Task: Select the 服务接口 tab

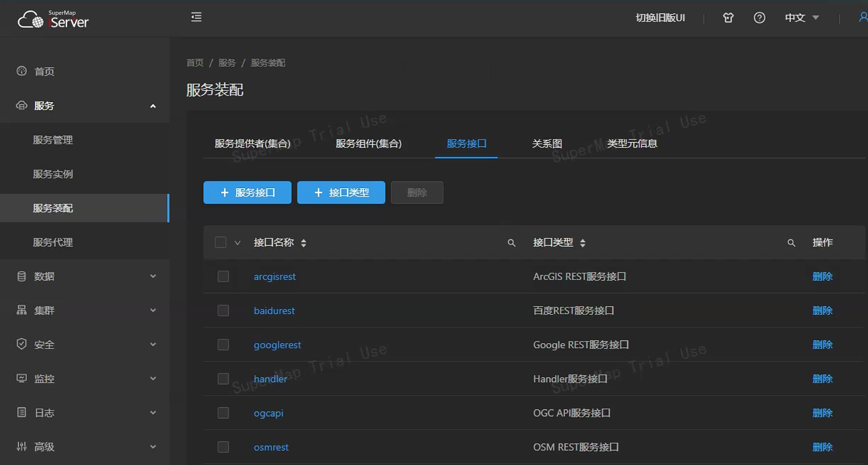Action: [x=466, y=143]
